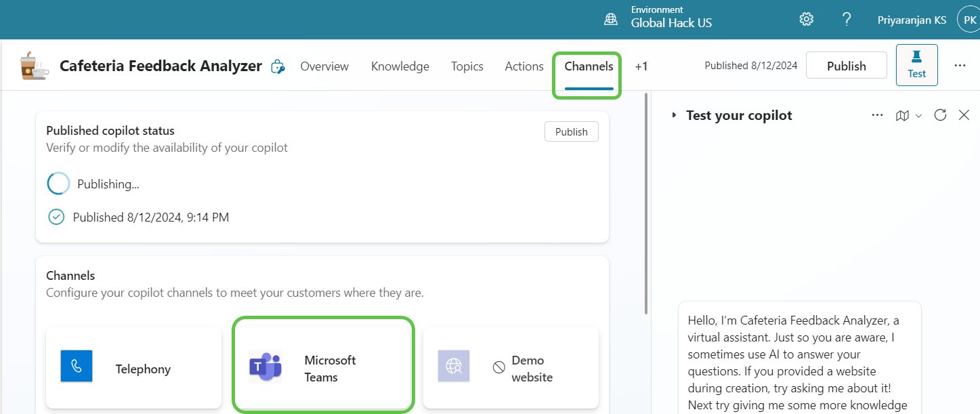This screenshot has width=980, height=414.
Task: Toggle the Test panel button
Action: (916, 65)
